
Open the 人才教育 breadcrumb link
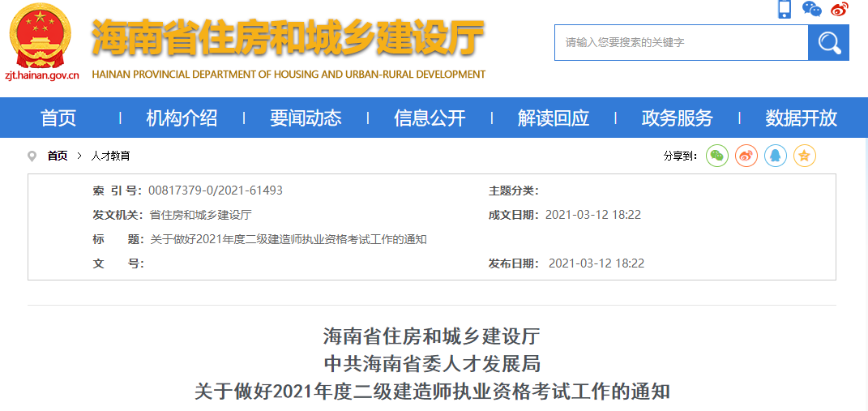110,156
